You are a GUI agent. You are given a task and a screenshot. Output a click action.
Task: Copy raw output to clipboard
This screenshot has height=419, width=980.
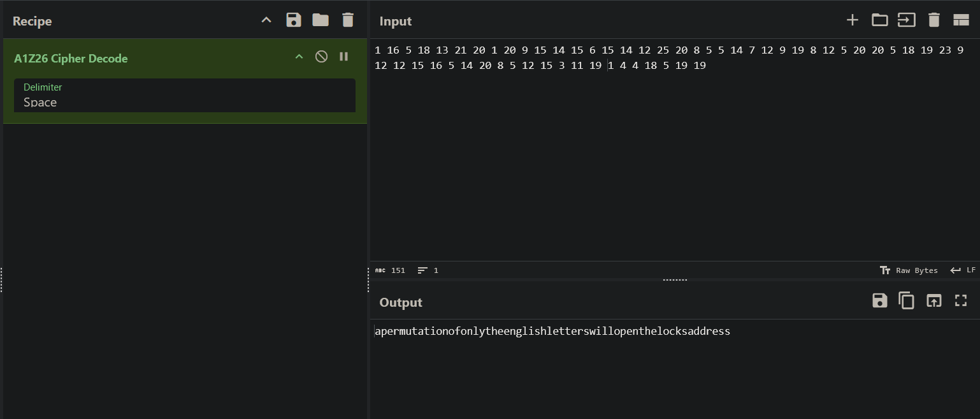906,301
